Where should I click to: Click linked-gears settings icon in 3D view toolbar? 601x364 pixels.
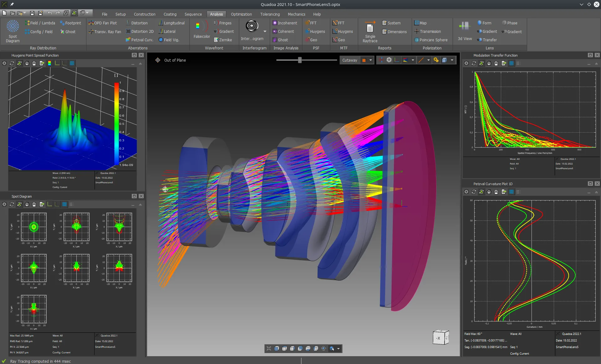[436, 60]
